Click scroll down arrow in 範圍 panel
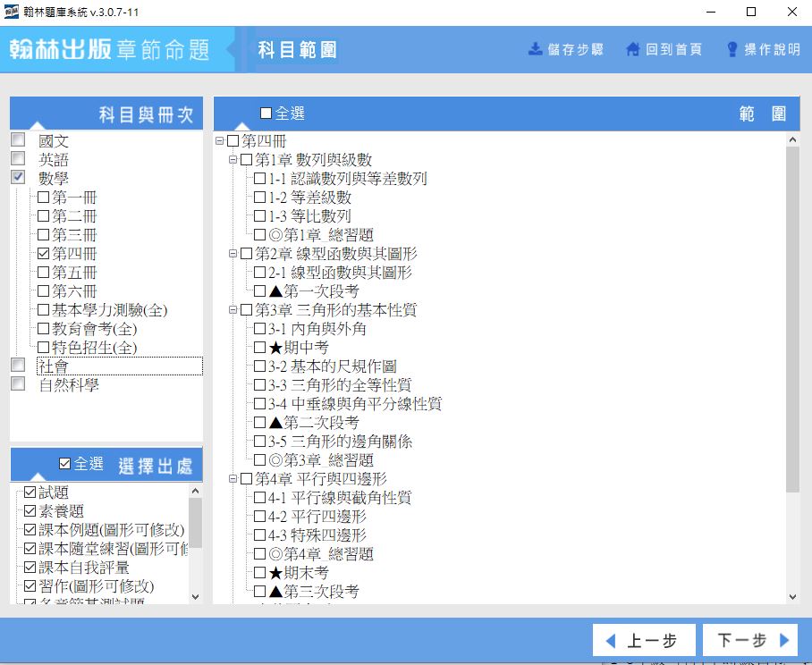The height and width of the screenshot is (665, 812). pyautogui.click(x=792, y=597)
